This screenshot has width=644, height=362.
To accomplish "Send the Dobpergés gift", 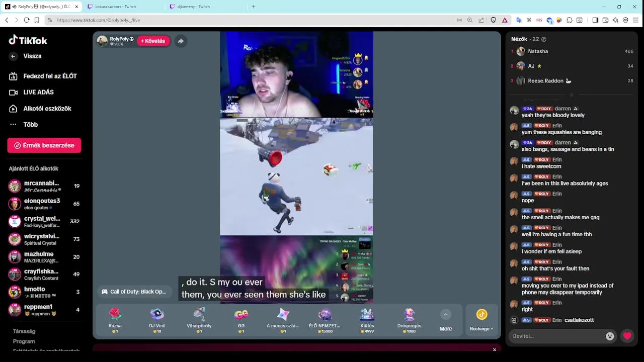I will pos(409,320).
